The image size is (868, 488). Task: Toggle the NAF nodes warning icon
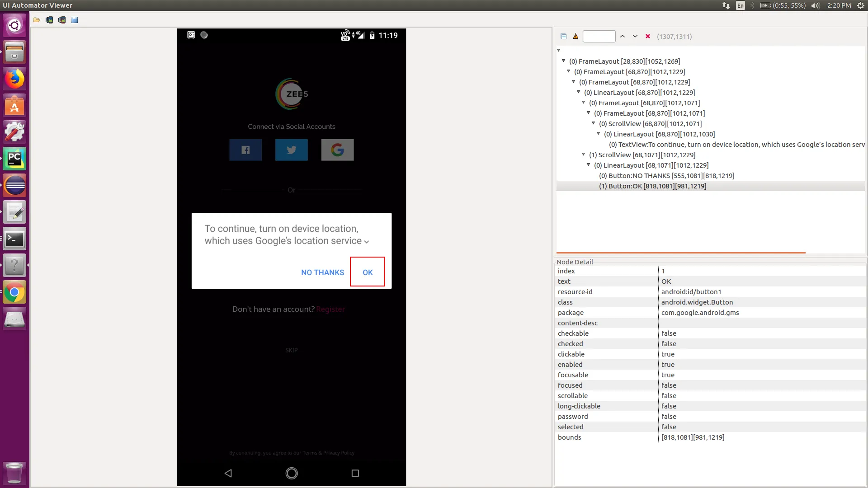(x=576, y=37)
